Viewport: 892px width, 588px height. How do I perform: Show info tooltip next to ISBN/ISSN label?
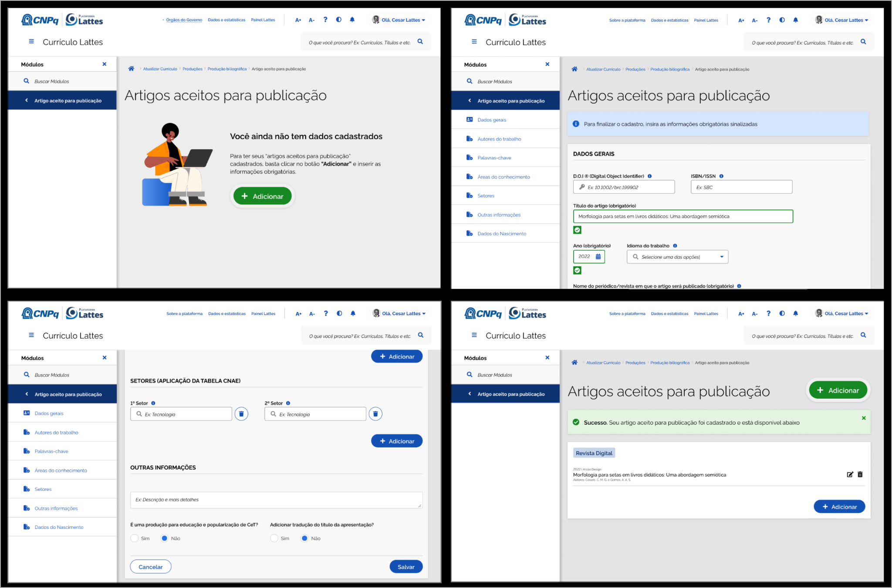point(721,176)
